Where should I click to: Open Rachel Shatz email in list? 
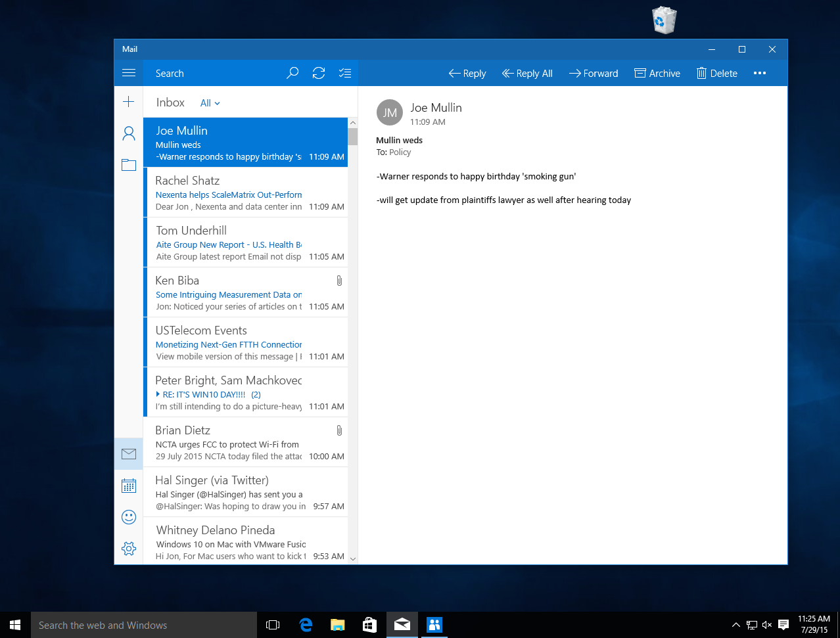click(x=245, y=193)
